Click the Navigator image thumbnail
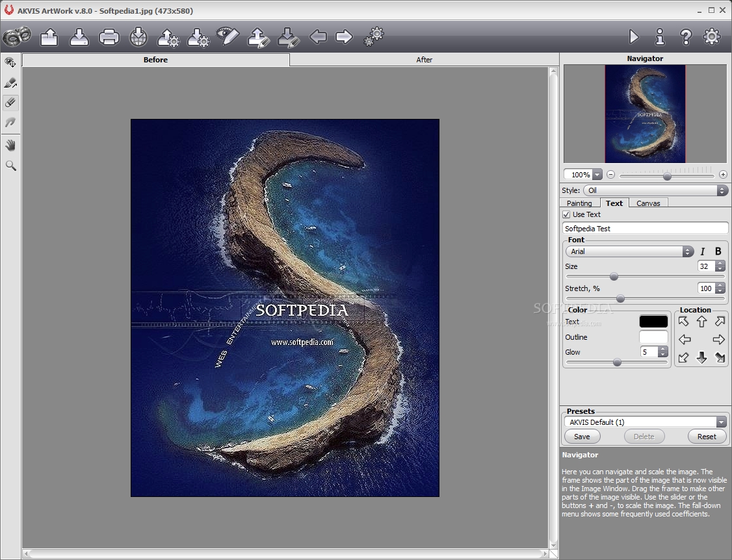The width and height of the screenshot is (732, 560). pos(645,114)
